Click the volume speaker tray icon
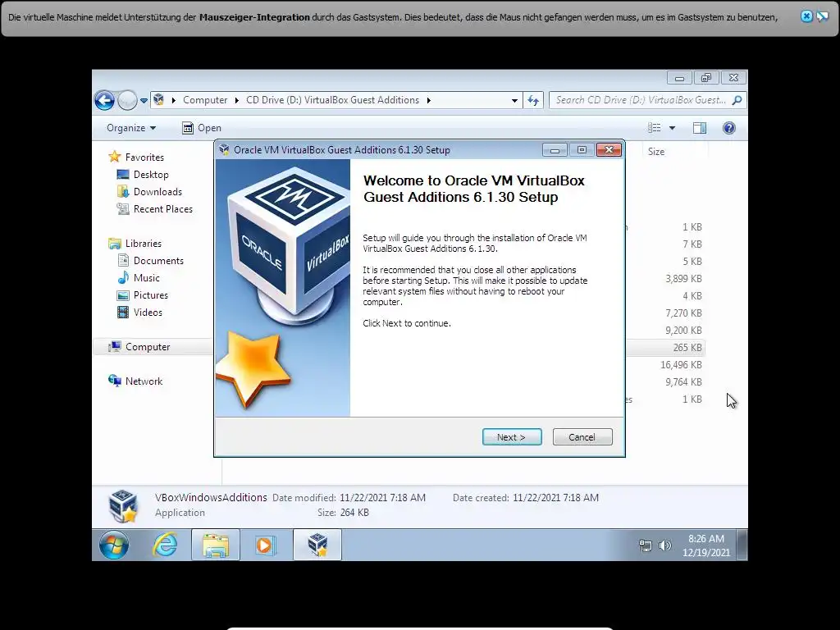Viewport: 840px width, 630px height. tap(664, 546)
